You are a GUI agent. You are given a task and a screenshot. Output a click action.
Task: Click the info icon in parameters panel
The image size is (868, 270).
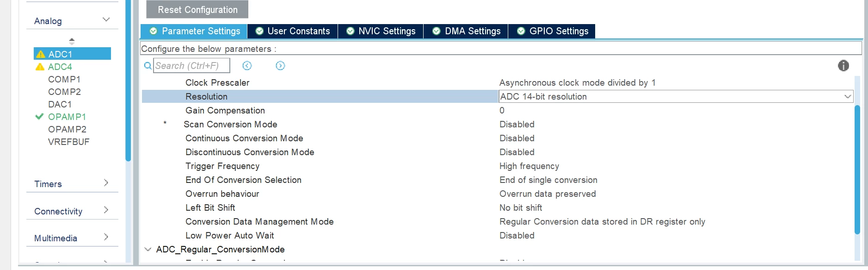843,66
